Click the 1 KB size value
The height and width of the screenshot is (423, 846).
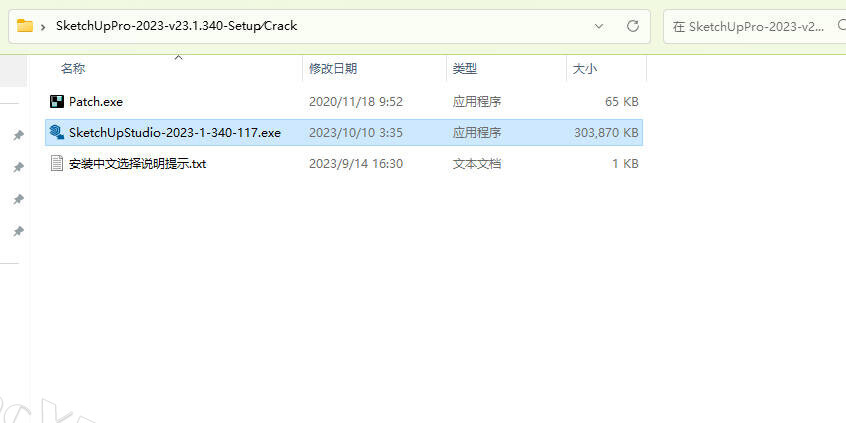[625, 163]
